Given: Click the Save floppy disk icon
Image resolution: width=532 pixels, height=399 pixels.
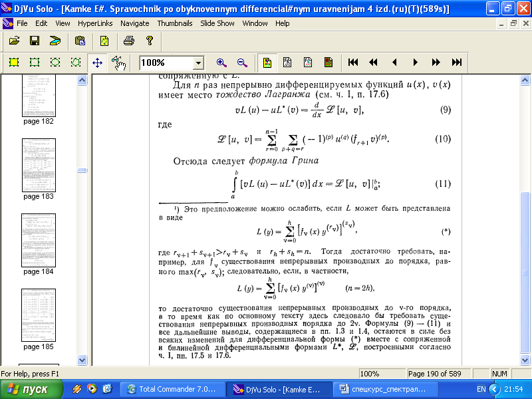Looking at the screenshot, I should [x=35, y=41].
